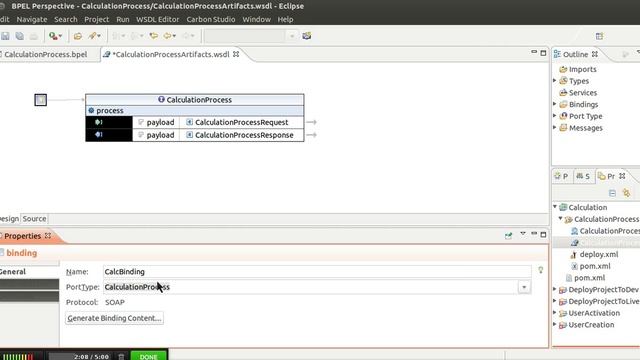Click the process operation gear icon
Image resolution: width=640 pixels, height=360 pixels.
click(91, 110)
